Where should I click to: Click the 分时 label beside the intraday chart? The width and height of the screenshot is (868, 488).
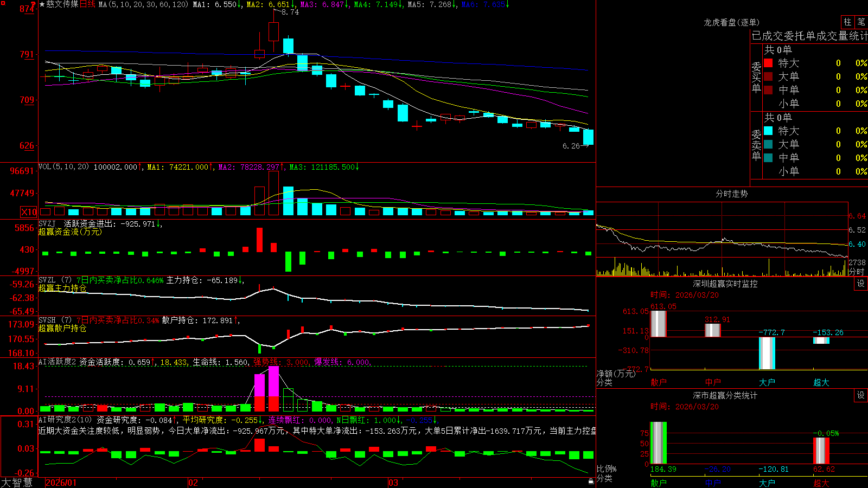pyautogui.click(x=857, y=272)
